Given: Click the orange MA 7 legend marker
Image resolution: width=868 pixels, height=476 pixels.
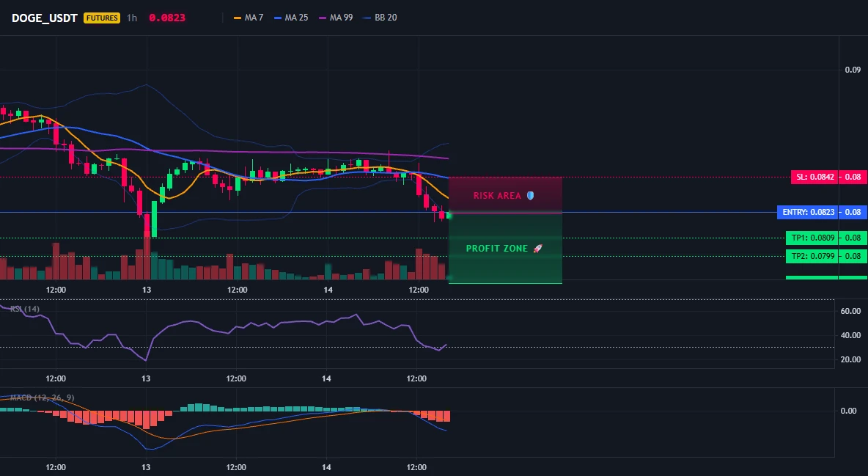Looking at the screenshot, I should [x=238, y=18].
